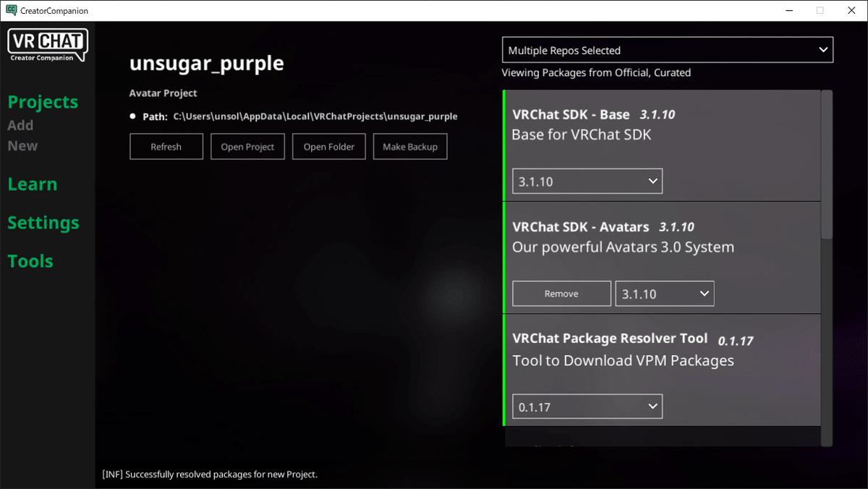
Task: Click the unsugar_purple project title
Action: point(206,63)
